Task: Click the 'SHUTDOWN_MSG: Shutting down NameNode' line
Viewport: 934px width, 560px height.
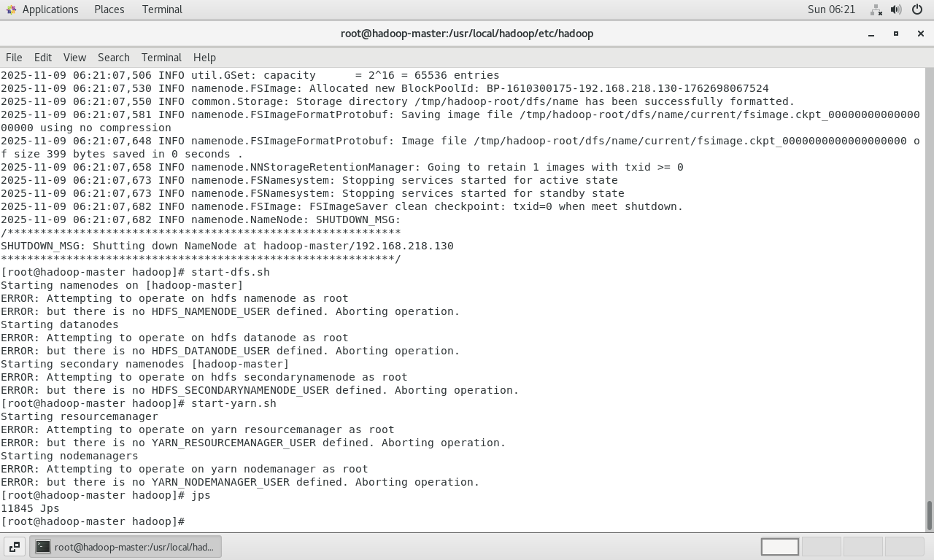Action: click(x=227, y=246)
